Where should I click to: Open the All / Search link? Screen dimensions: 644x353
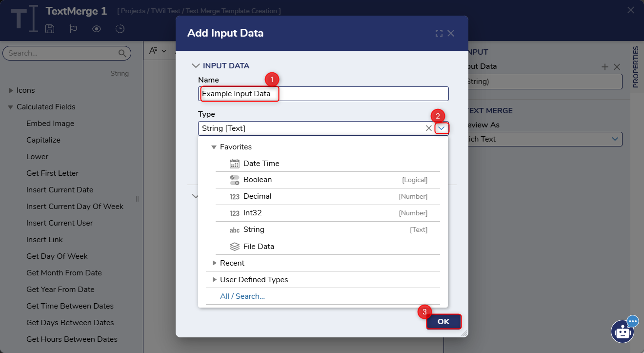[242, 296]
